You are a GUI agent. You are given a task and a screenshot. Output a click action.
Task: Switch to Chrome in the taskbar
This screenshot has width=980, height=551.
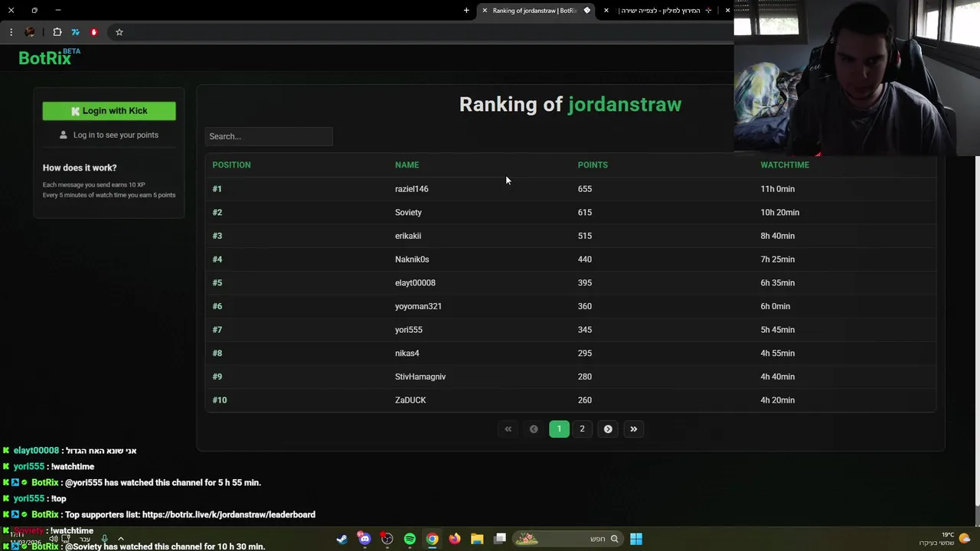[x=432, y=539]
